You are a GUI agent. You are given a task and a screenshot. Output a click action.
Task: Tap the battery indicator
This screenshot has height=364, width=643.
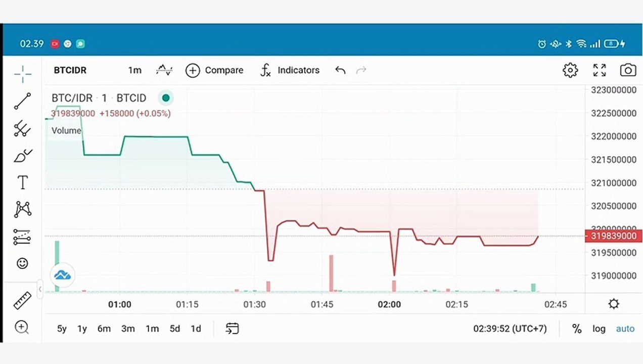coord(614,44)
